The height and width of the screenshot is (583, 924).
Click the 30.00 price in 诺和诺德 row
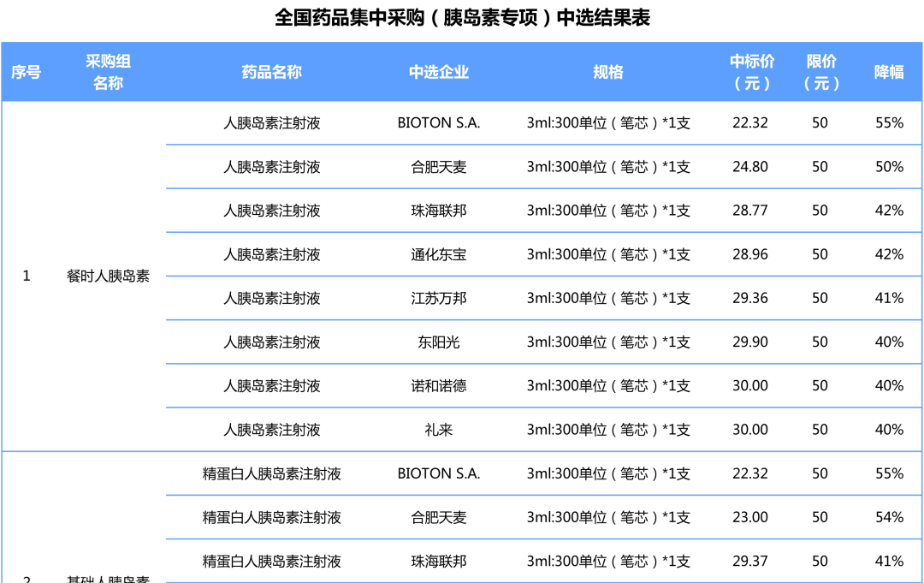[x=750, y=385]
